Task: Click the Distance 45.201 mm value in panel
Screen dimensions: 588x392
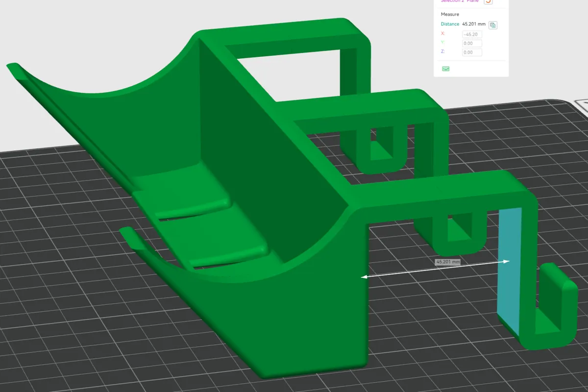Action: (474, 24)
